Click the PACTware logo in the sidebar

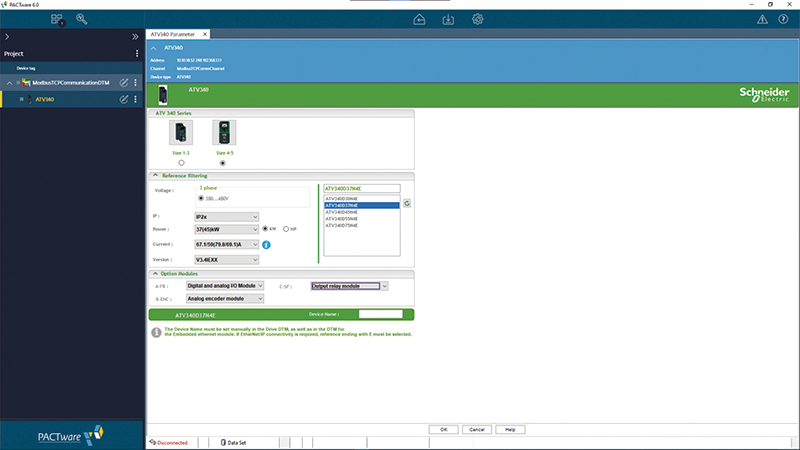pos(71,436)
